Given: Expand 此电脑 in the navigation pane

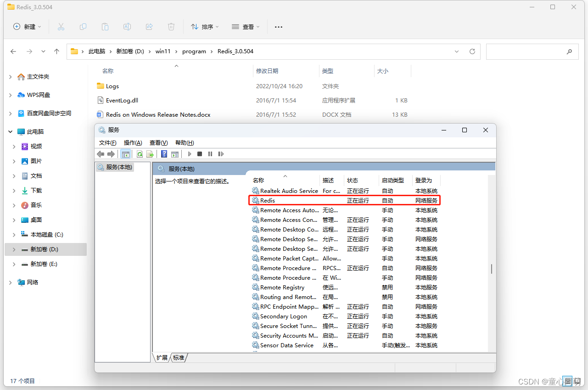Looking at the screenshot, I should (10, 131).
